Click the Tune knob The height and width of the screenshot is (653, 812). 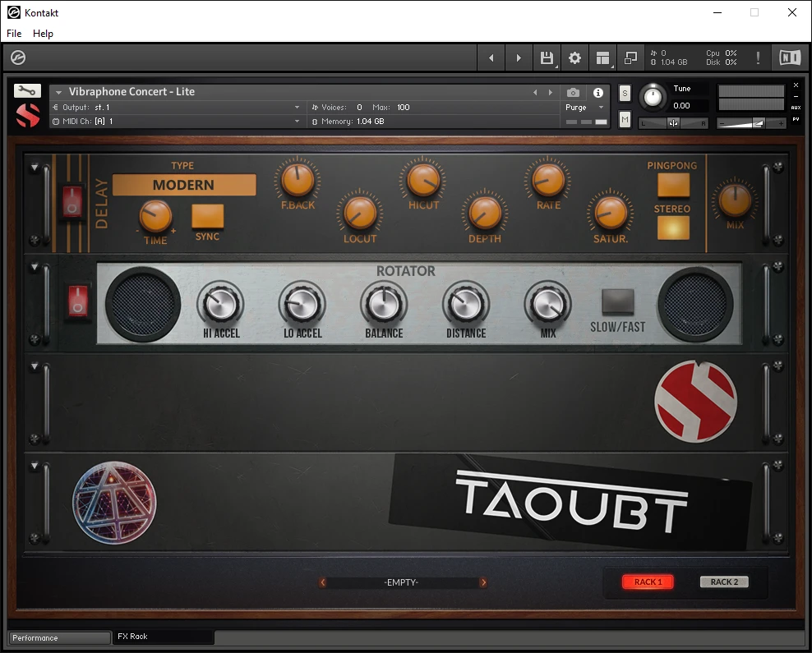click(653, 97)
